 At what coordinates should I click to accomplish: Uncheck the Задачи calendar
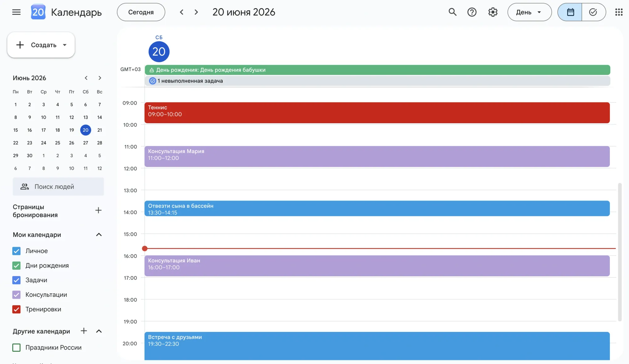click(16, 280)
